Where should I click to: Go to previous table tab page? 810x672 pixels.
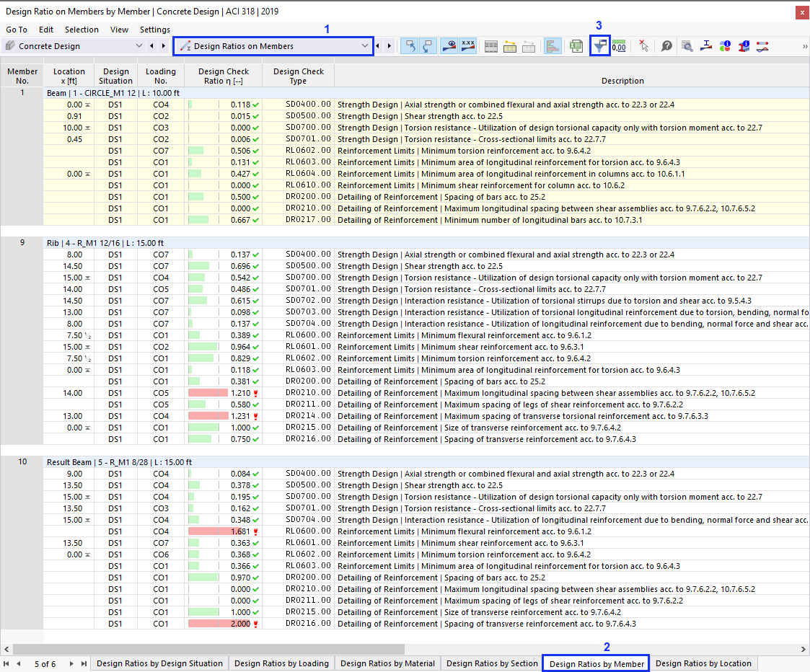click(19, 664)
